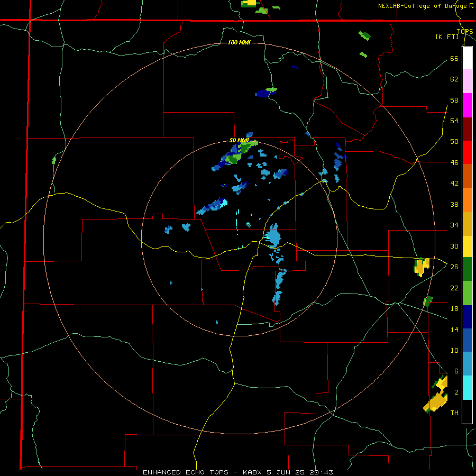Click the cyan legend swatch

[467, 388]
